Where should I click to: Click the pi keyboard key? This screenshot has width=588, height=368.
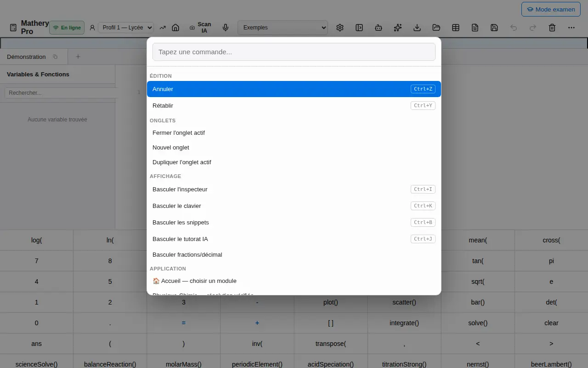(551, 261)
